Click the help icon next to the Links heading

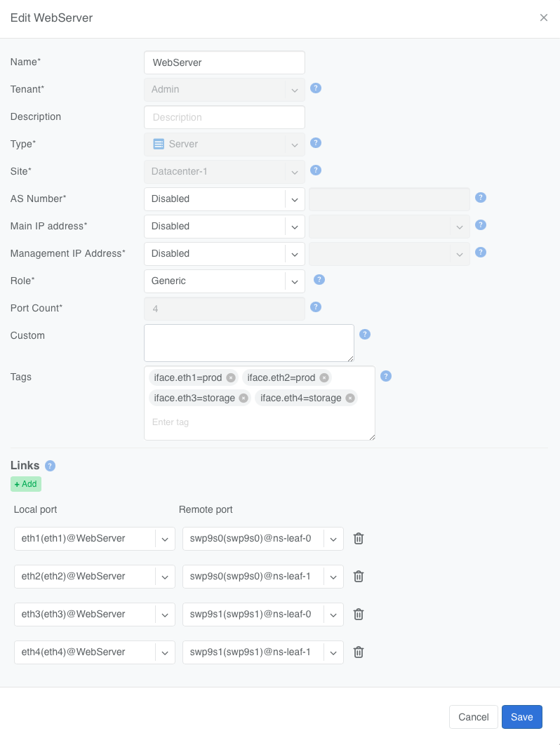tap(49, 465)
